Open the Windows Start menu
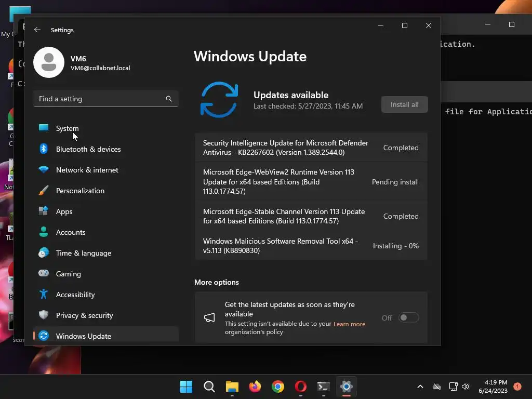 point(186,387)
